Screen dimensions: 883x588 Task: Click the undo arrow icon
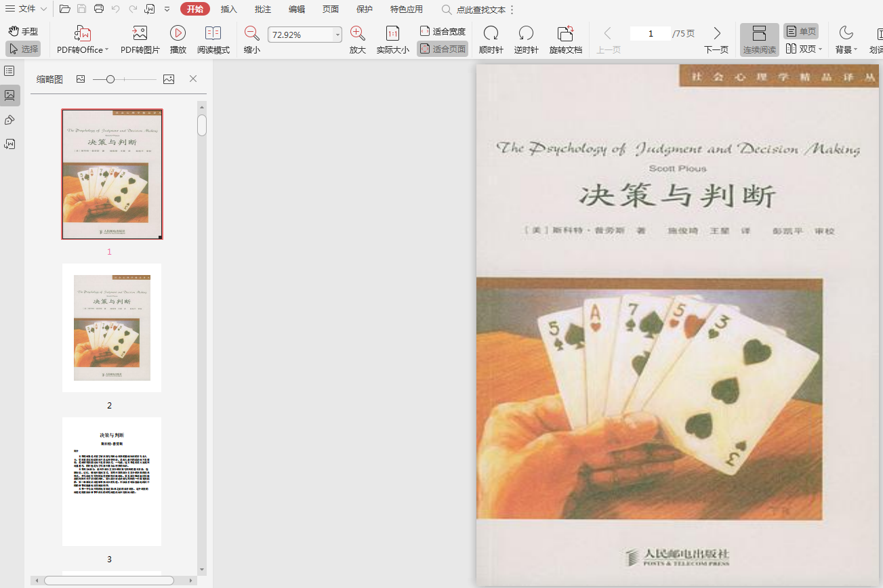115,9
